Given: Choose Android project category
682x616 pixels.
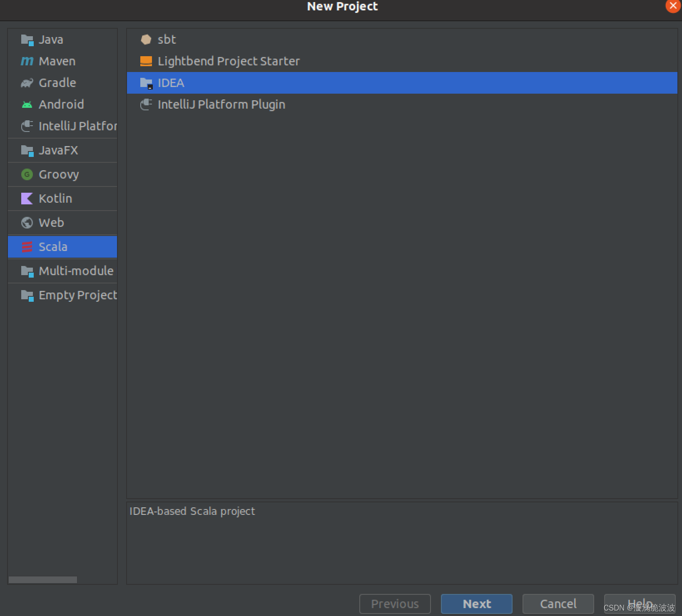Looking at the screenshot, I should coord(62,104).
